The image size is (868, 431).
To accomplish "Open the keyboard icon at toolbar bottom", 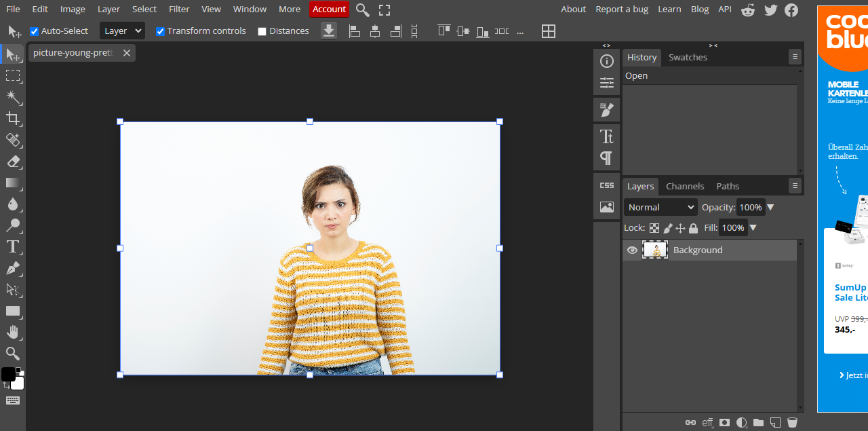I will click(13, 400).
